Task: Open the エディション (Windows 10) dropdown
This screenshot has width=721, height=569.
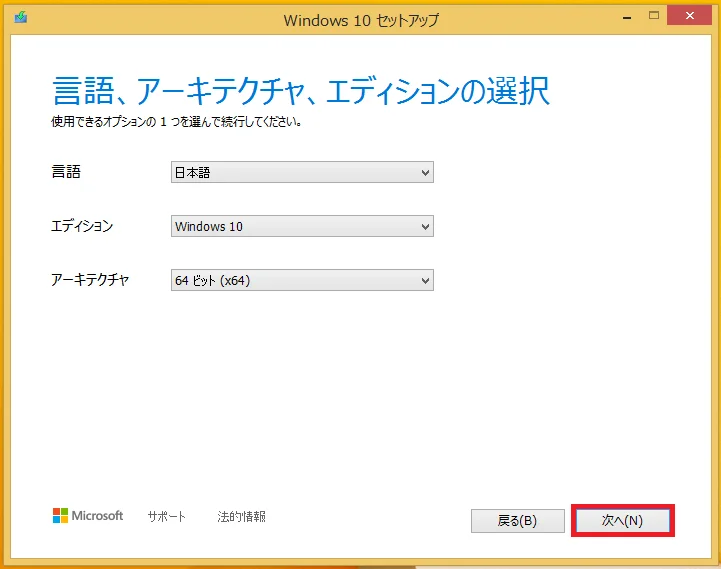Action: (x=302, y=226)
